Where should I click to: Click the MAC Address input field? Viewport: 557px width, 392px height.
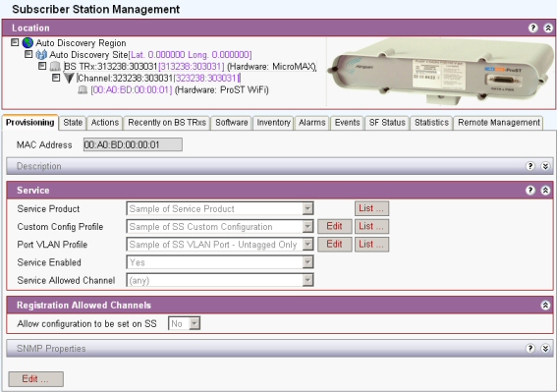(x=133, y=144)
